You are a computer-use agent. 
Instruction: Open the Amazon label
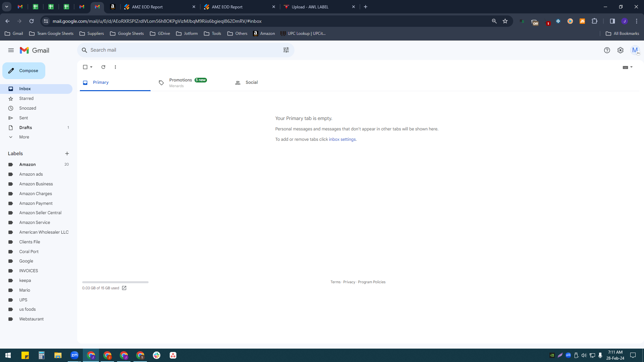click(x=36, y=165)
